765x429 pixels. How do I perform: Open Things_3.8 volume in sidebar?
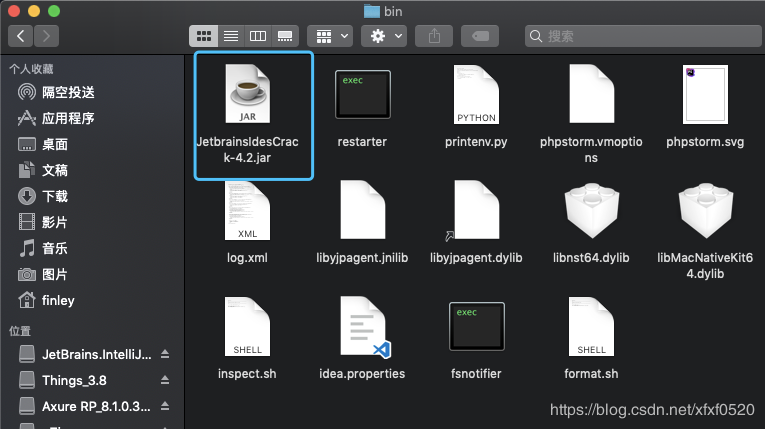pyautogui.click(x=62, y=380)
